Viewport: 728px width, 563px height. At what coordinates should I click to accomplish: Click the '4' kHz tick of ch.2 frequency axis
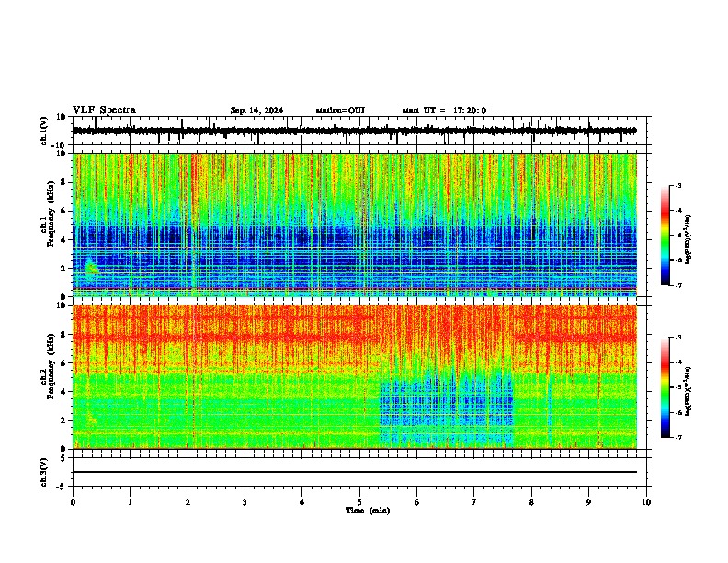coord(64,392)
